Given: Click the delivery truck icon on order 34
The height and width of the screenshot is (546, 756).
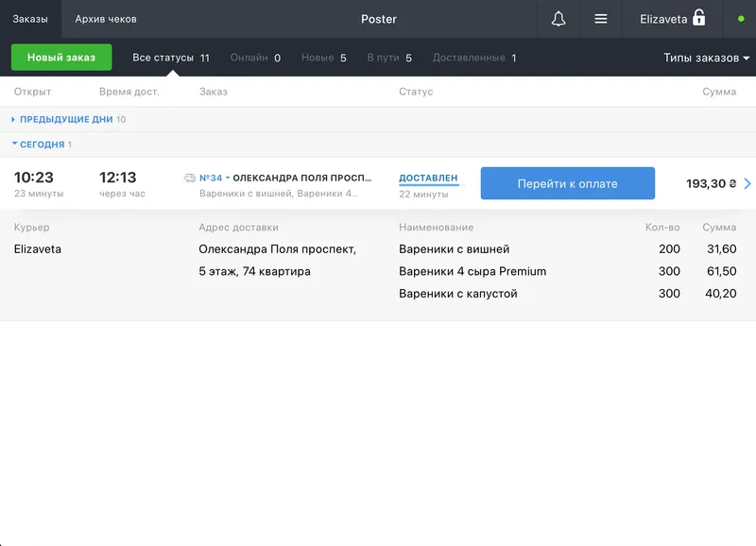Looking at the screenshot, I should point(190,178).
